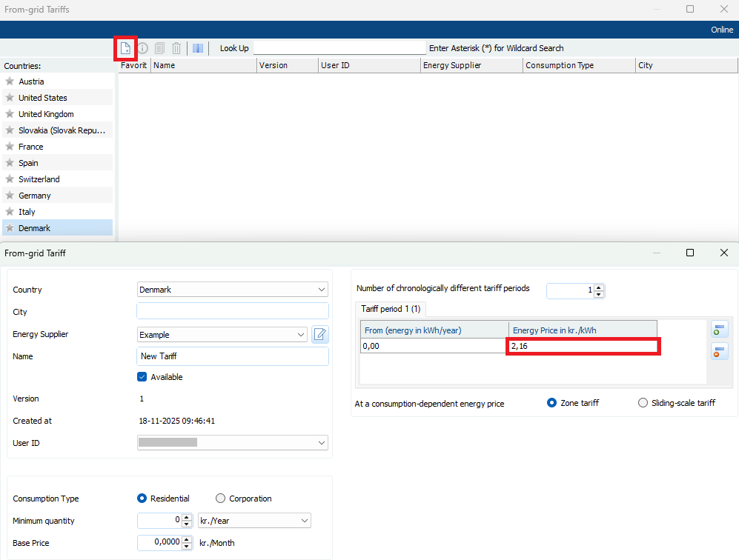This screenshot has height=560, width=739.
Task: Select Switzerland in countries list
Action: (39, 179)
